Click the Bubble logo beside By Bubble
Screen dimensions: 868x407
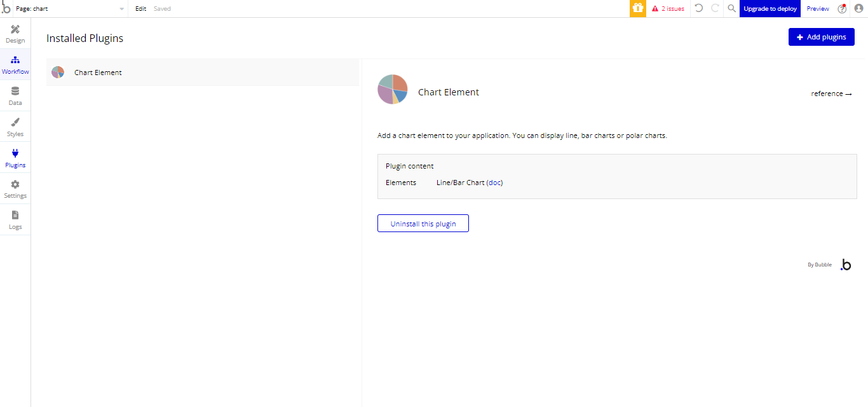click(845, 265)
